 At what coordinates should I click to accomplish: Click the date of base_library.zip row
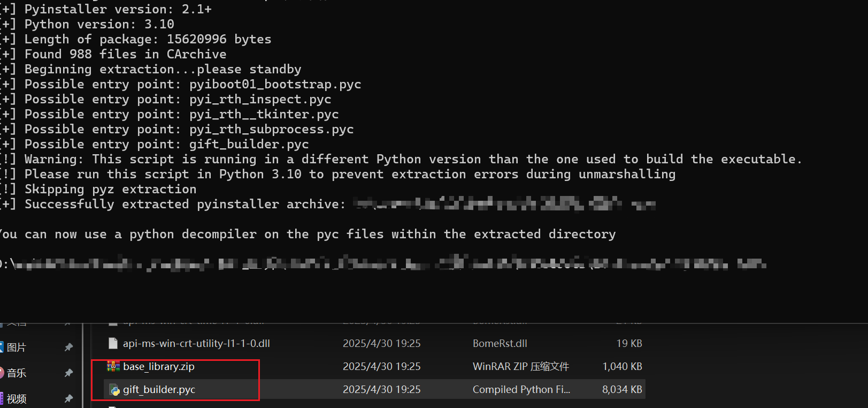coord(382,367)
